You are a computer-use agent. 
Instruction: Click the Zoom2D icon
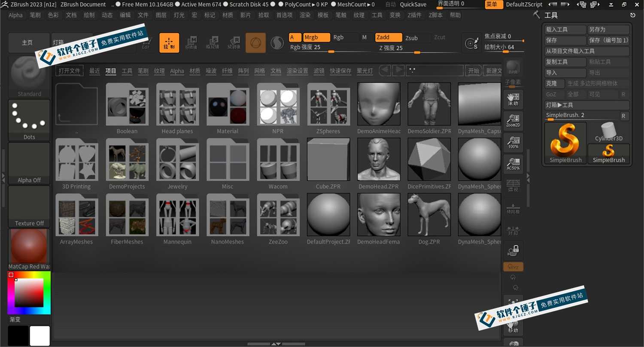(513, 121)
